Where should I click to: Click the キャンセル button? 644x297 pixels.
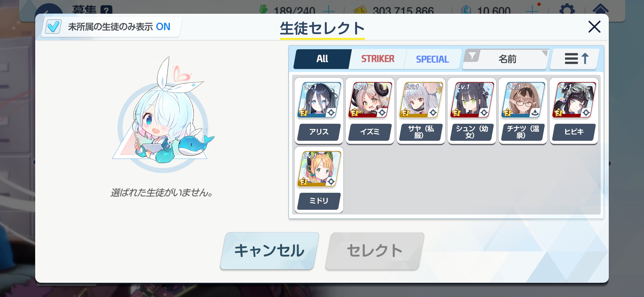[269, 251]
